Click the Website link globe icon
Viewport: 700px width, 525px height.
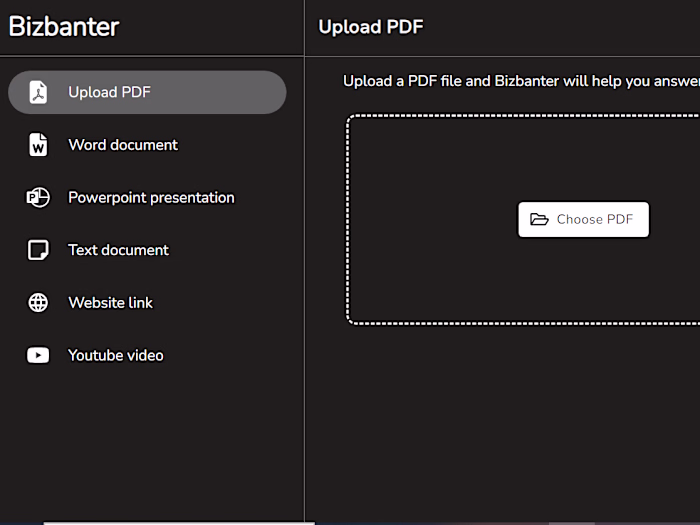(x=38, y=303)
